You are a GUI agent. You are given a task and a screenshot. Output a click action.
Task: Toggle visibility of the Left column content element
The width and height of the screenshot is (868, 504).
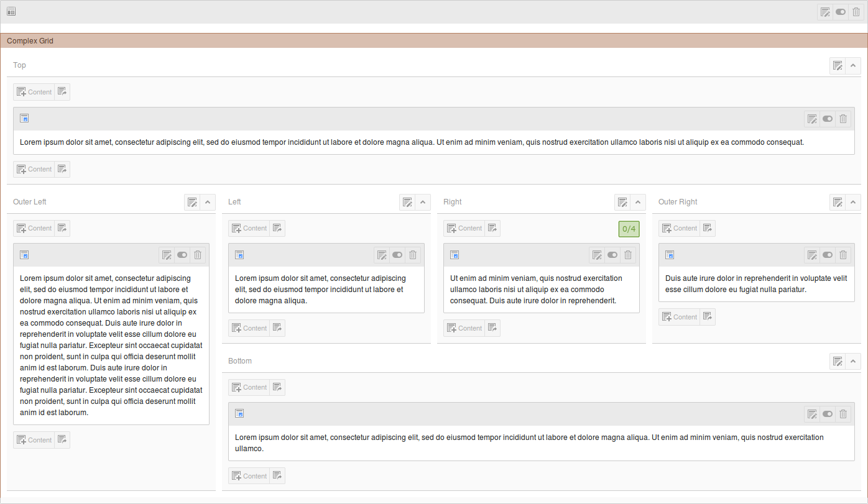click(397, 255)
